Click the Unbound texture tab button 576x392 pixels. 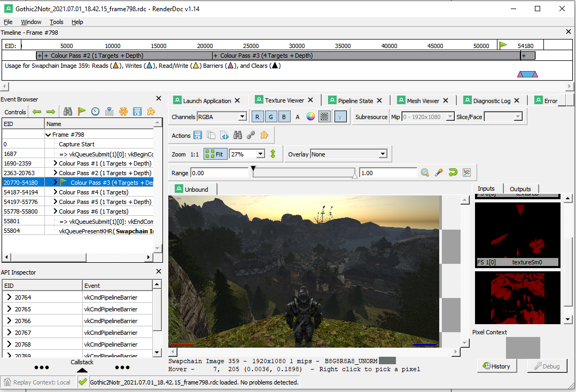pyautogui.click(x=193, y=189)
